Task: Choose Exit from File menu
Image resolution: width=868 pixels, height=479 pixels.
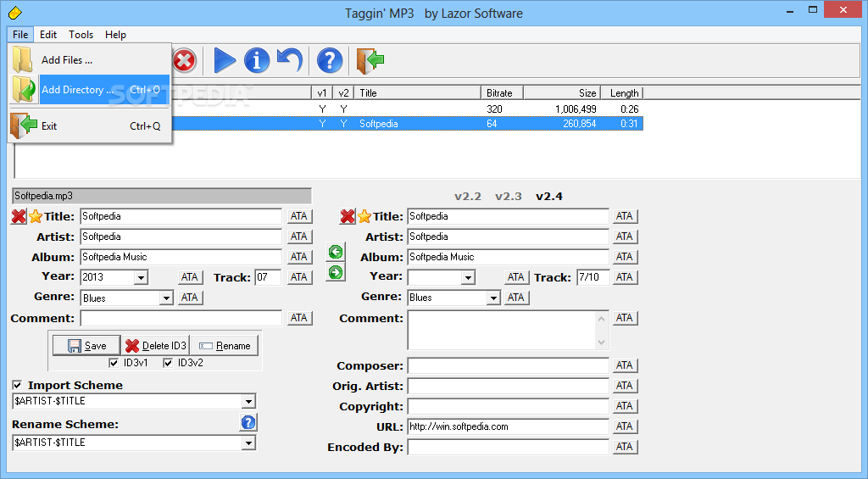Action: point(90,126)
